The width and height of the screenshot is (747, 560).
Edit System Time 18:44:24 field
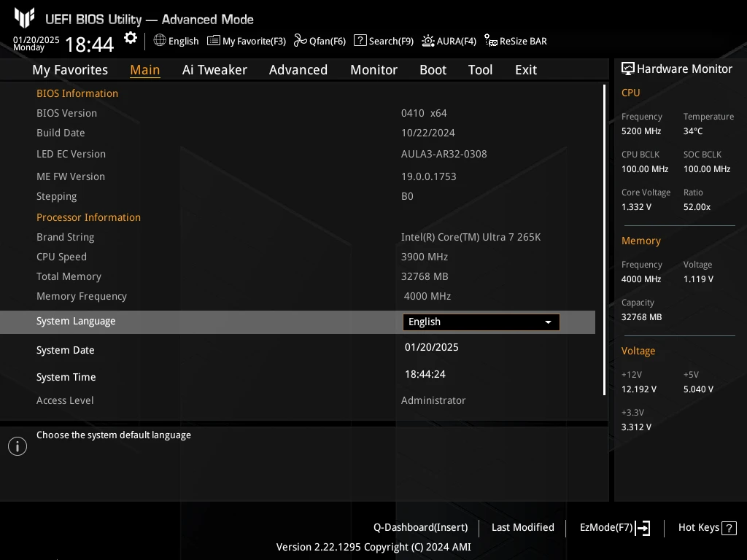pos(425,374)
